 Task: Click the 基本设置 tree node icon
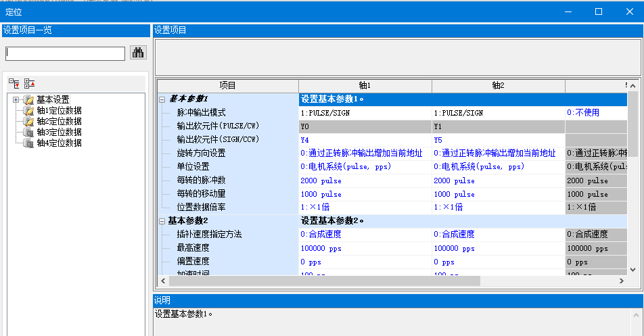[x=28, y=100]
